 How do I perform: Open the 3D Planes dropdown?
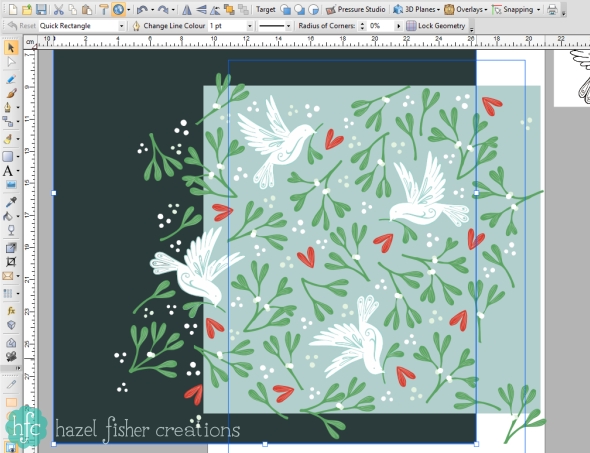click(x=417, y=9)
